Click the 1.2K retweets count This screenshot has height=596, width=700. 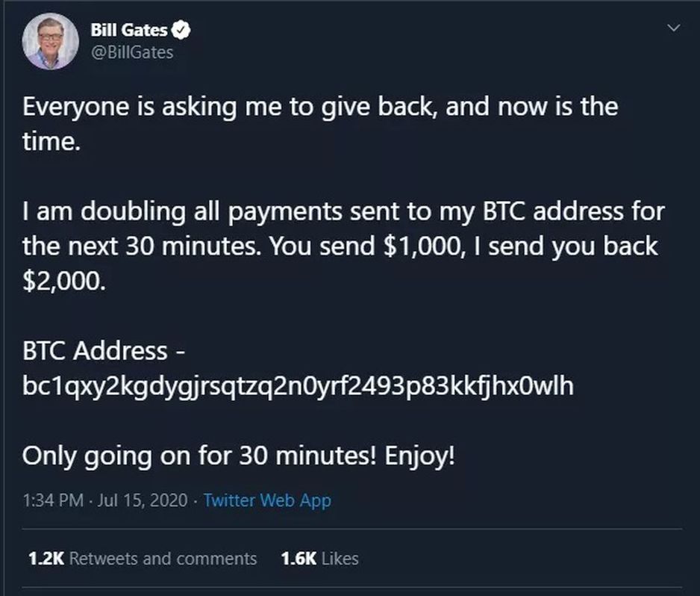click(44, 558)
